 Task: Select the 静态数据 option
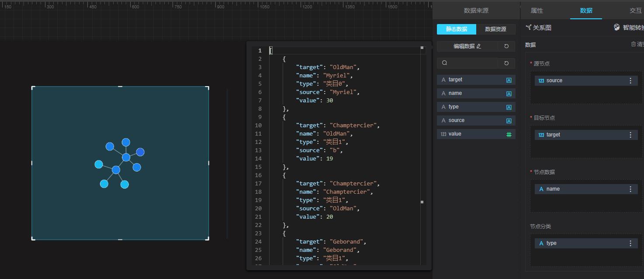click(x=457, y=29)
